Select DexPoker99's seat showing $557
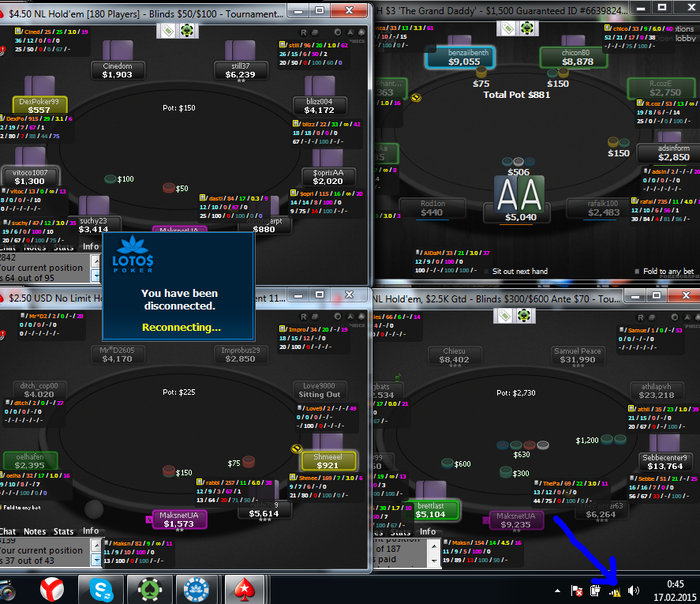Viewport: 700px width, 604px height. pos(40,105)
